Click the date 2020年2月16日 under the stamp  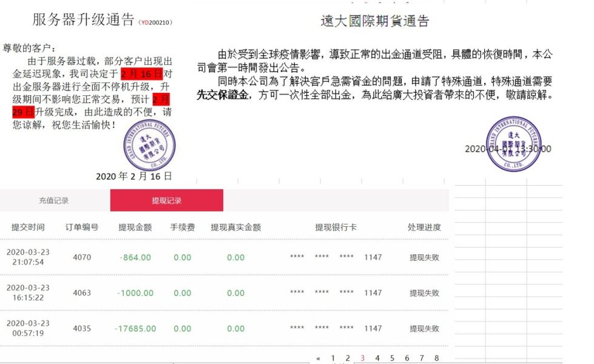pos(134,176)
